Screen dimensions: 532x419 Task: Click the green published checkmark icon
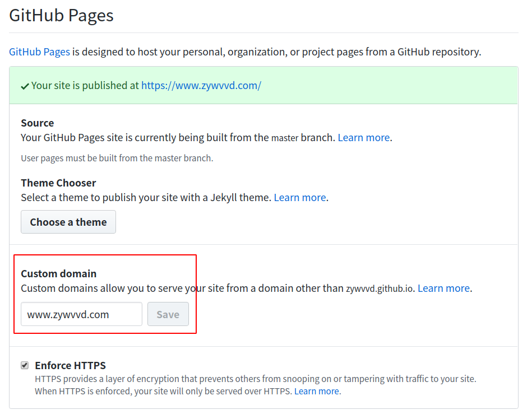[x=25, y=86]
